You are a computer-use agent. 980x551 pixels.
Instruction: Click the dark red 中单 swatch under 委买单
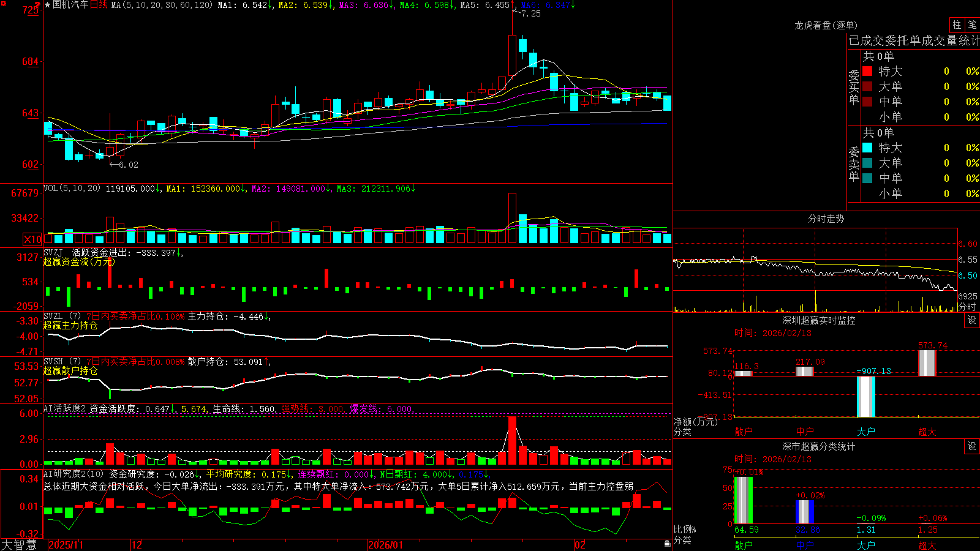867,101
